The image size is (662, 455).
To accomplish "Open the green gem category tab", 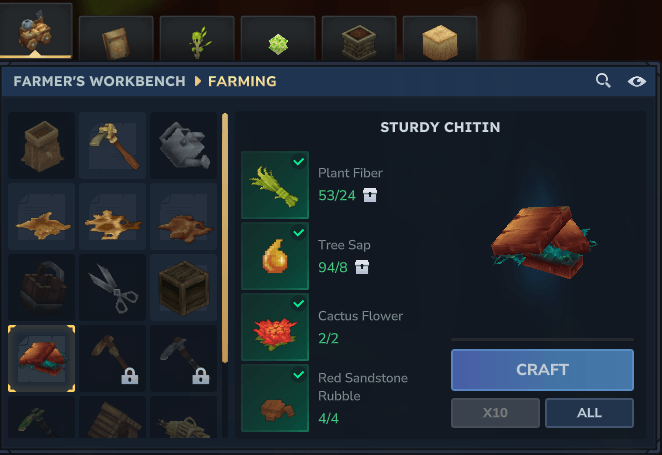I will (x=278, y=40).
